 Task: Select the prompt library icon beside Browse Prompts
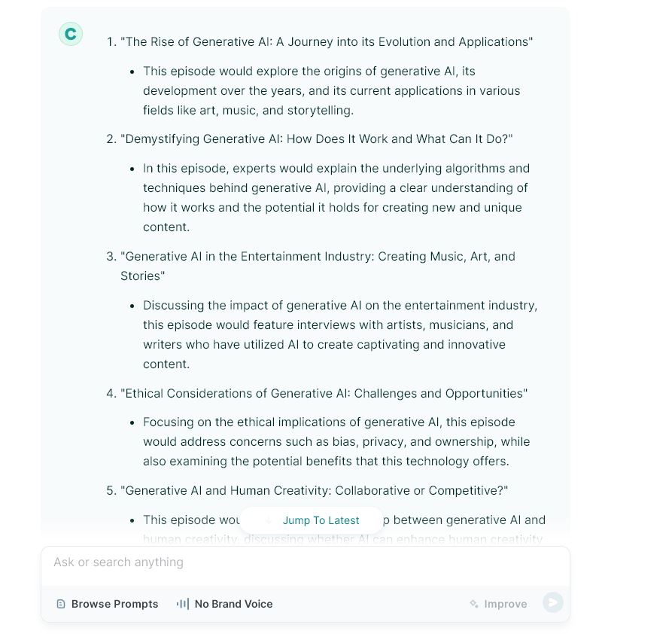point(61,604)
